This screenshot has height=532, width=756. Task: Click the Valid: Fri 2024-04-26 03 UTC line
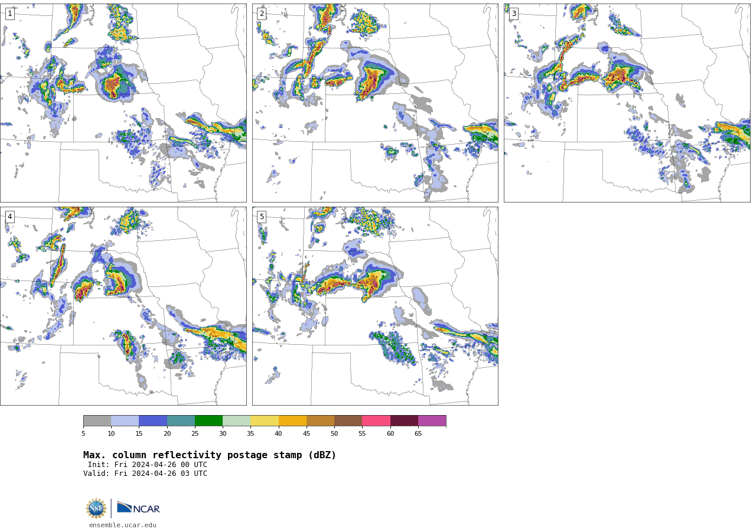(x=145, y=474)
